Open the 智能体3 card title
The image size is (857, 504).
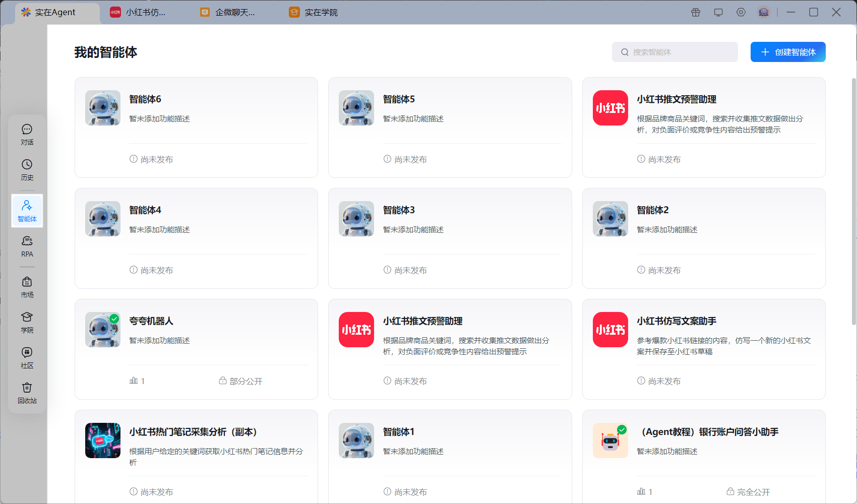click(399, 210)
